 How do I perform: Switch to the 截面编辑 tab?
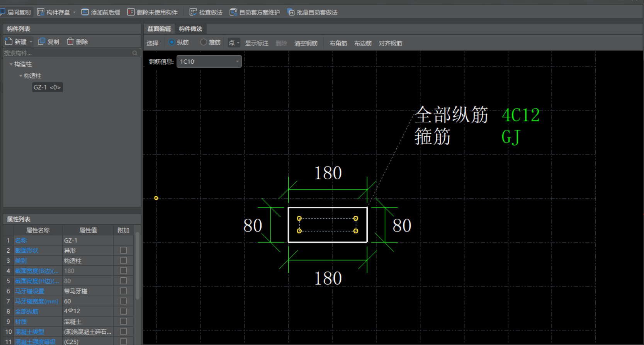tap(159, 29)
